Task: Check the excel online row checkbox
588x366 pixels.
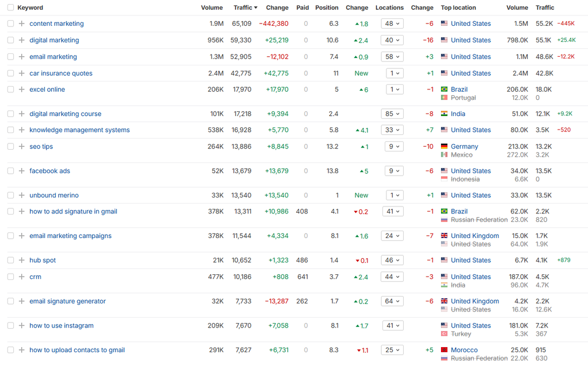Action: coord(10,89)
